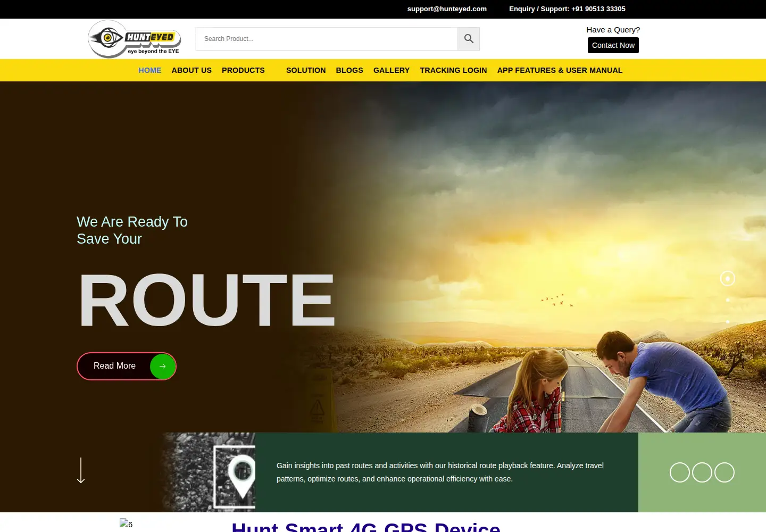Open the PRODUCTS menu
Screen dimensions: 766x532
pos(243,70)
